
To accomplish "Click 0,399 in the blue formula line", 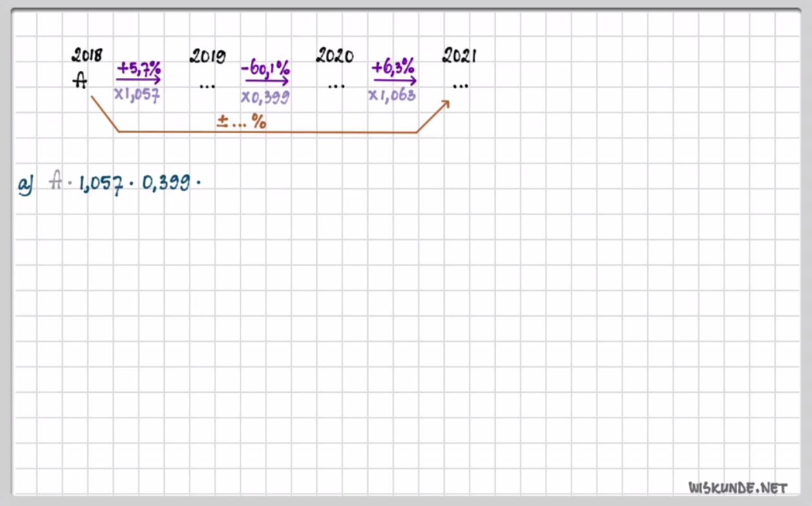I will click(x=166, y=184).
